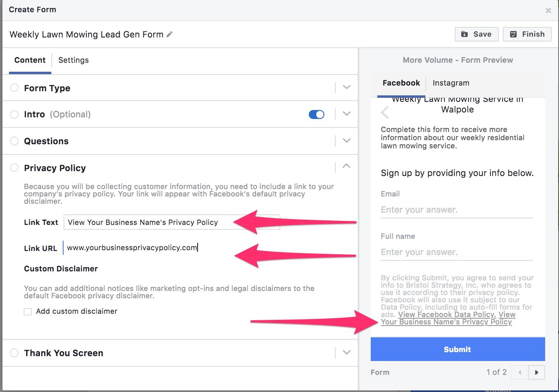Click the pencil icon to rename the form
Screen dimensions: 559x392
point(169,35)
